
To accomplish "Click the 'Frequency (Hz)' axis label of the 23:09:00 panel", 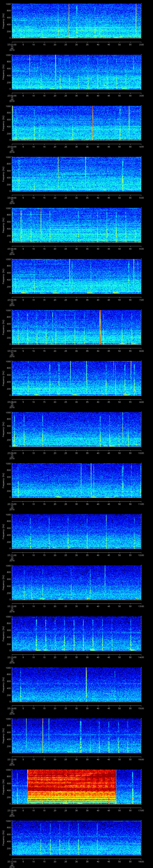I will [3, 429].
